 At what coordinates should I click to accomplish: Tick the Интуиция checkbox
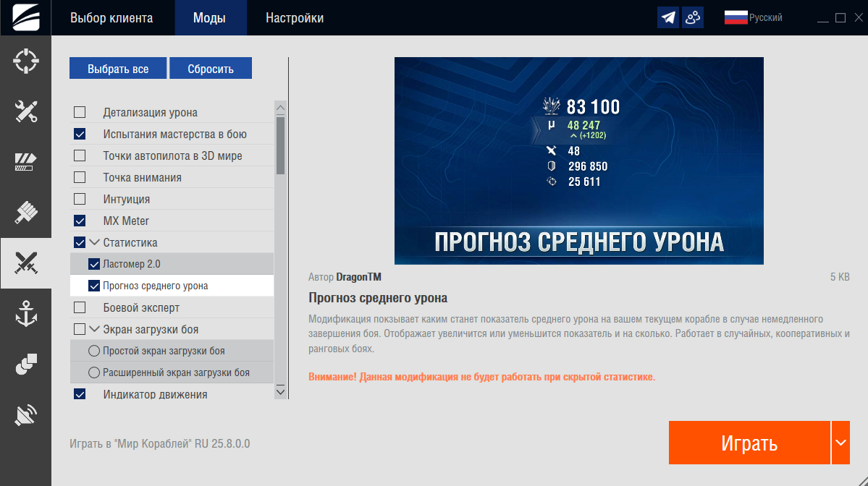click(x=80, y=198)
